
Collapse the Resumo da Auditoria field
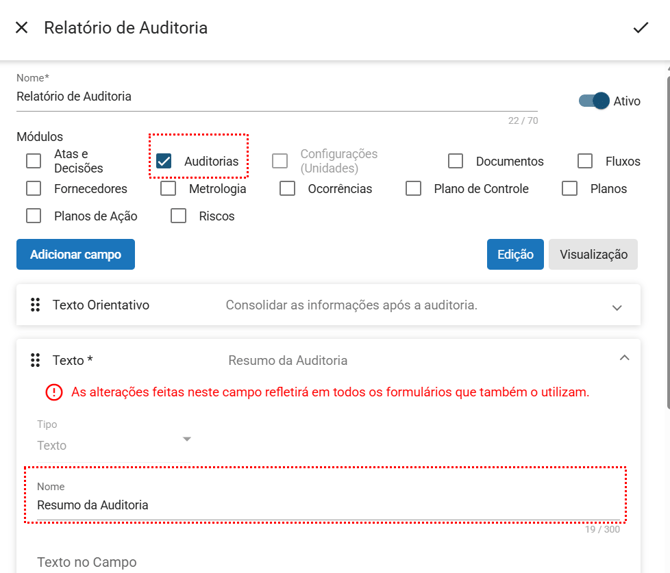coord(624,358)
